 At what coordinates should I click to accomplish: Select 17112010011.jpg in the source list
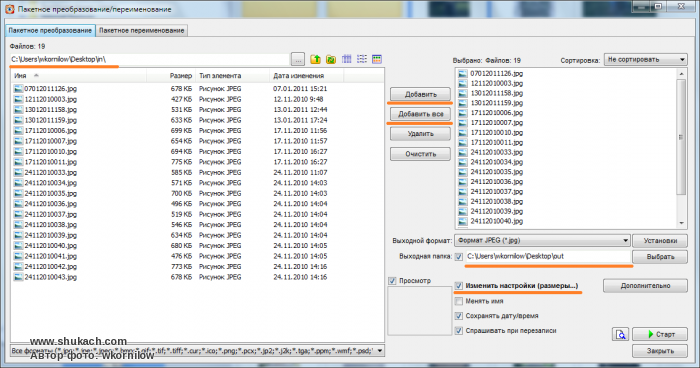point(50,162)
